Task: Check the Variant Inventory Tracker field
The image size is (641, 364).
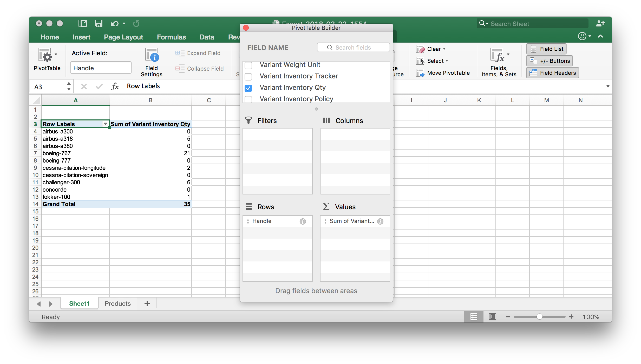Action: 248,77
